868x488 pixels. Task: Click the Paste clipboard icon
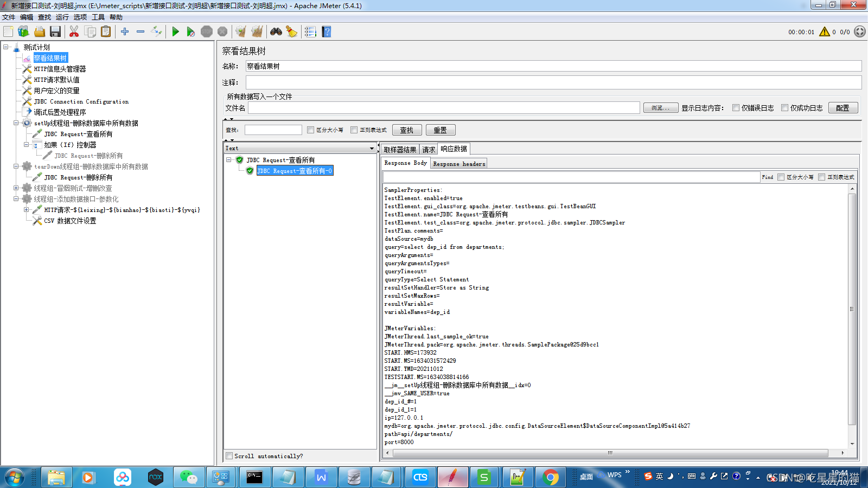point(106,31)
